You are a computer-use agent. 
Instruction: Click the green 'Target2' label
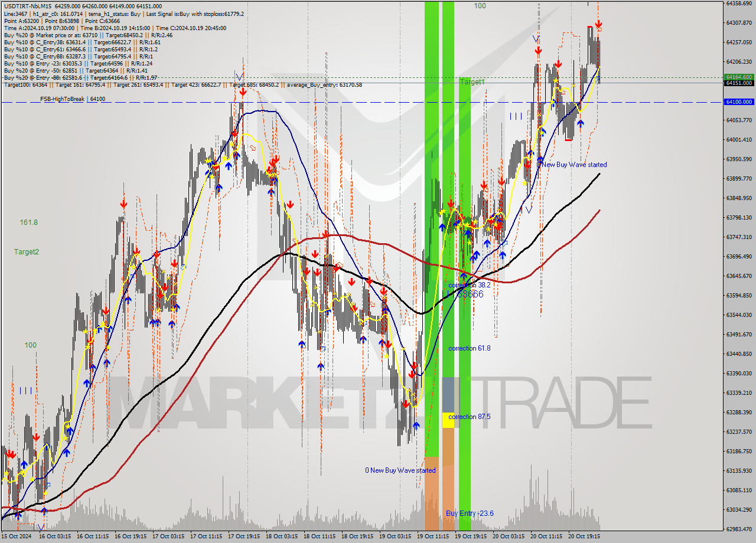[x=27, y=251]
